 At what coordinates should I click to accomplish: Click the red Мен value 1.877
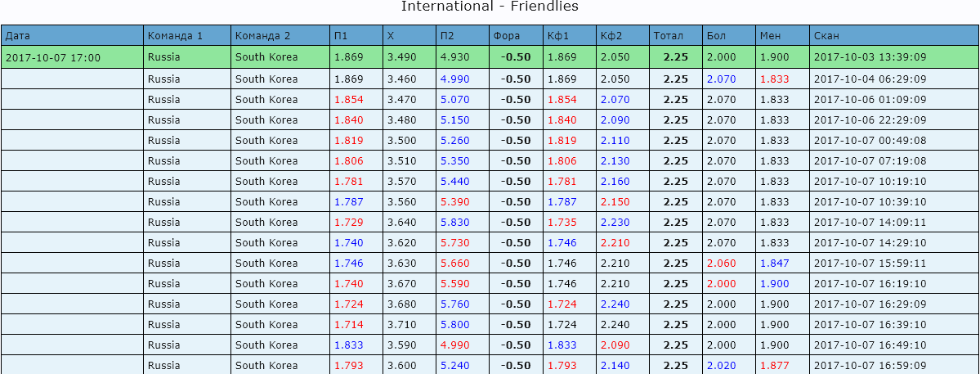click(x=774, y=365)
